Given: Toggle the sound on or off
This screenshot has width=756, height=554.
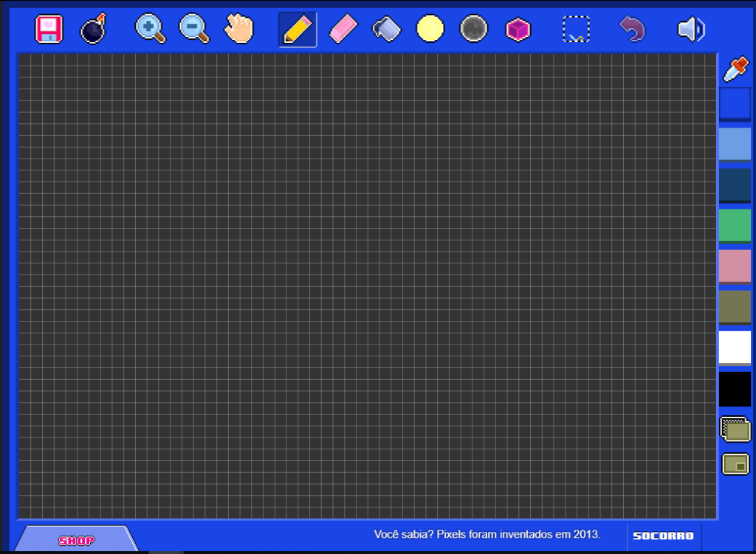Looking at the screenshot, I should 691,29.
